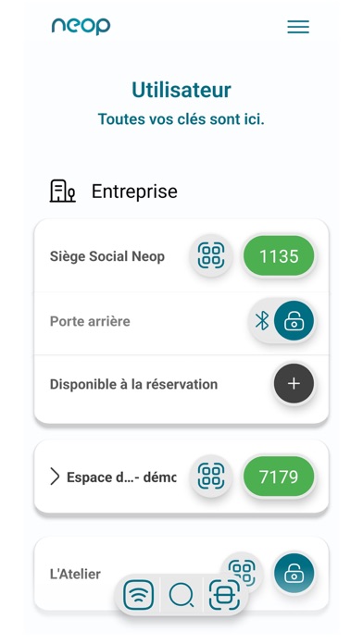Image resolution: width=363 pixels, height=644 pixels.
Task: Tap the green 7179 code button
Action: pos(279,477)
